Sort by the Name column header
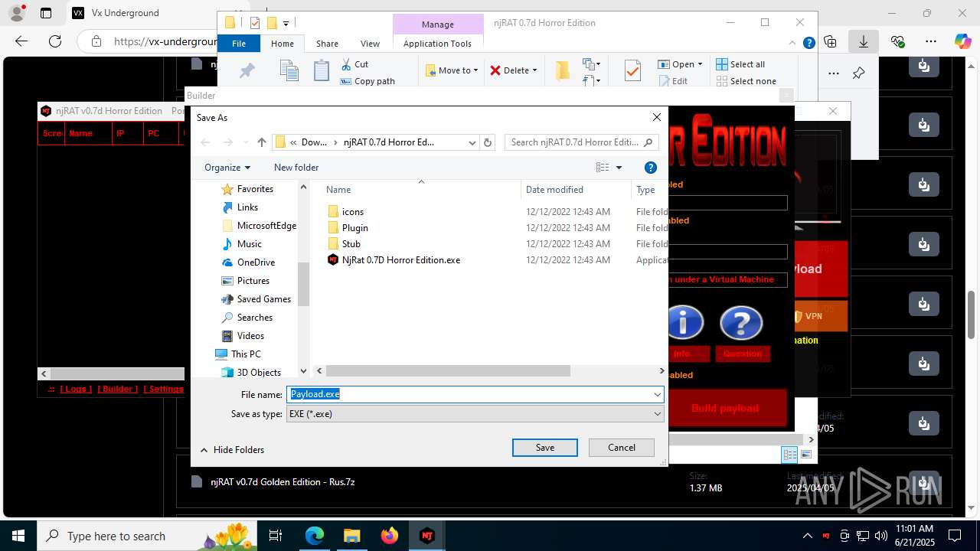The image size is (980, 551). pyautogui.click(x=338, y=190)
